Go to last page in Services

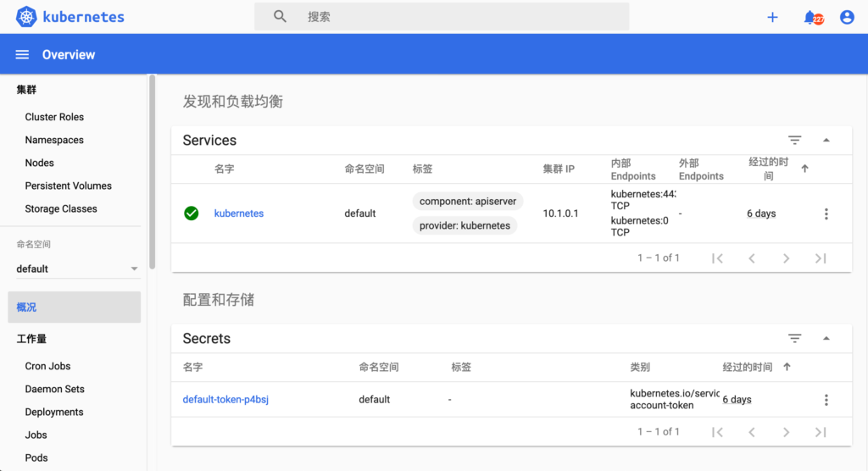(821, 258)
